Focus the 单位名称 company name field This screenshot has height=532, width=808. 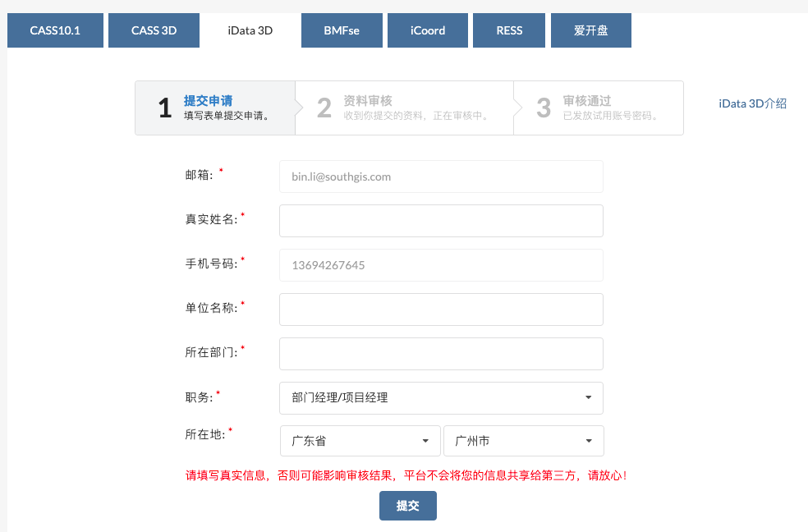click(441, 310)
